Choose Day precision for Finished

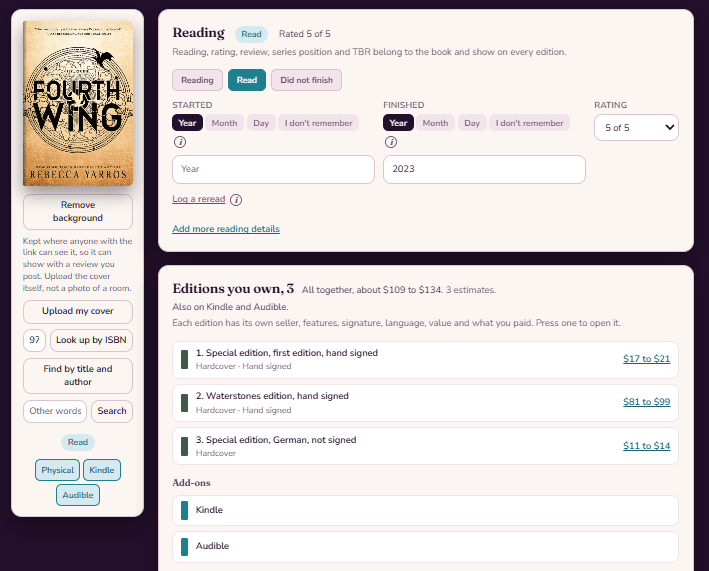coord(472,123)
